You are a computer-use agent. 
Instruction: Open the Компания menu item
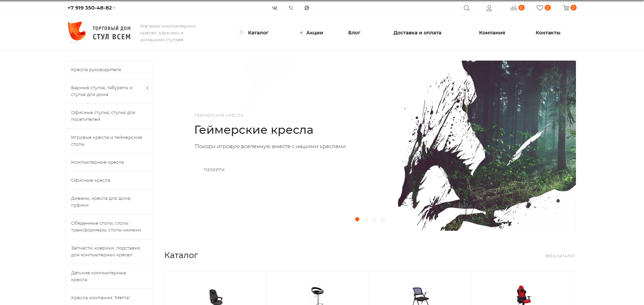pos(492,33)
